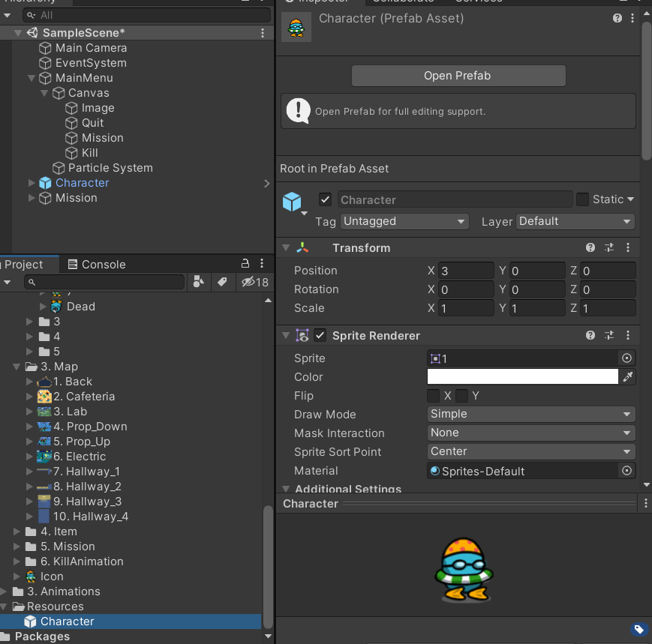The image size is (652, 644).
Task: Open the Sprite Renderer Color swatch
Action: [x=523, y=376]
